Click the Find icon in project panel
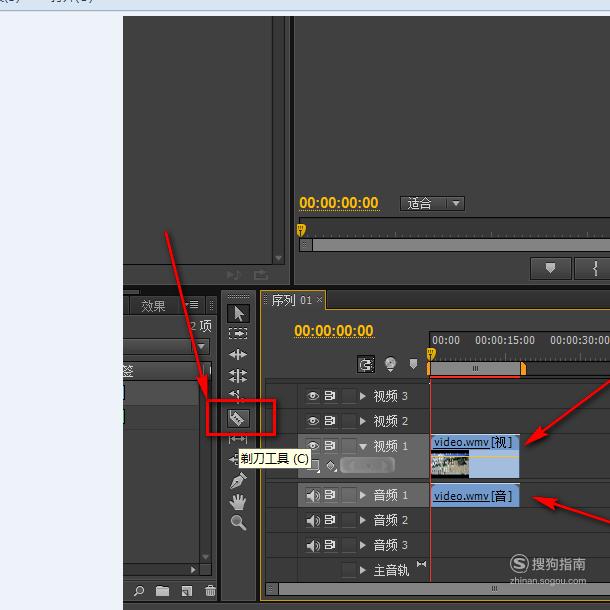Image resolution: width=610 pixels, height=610 pixels. (x=138, y=591)
